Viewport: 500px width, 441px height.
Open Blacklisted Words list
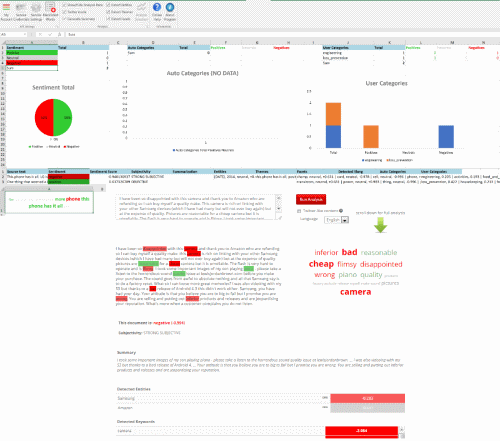pyautogui.click(x=50, y=12)
